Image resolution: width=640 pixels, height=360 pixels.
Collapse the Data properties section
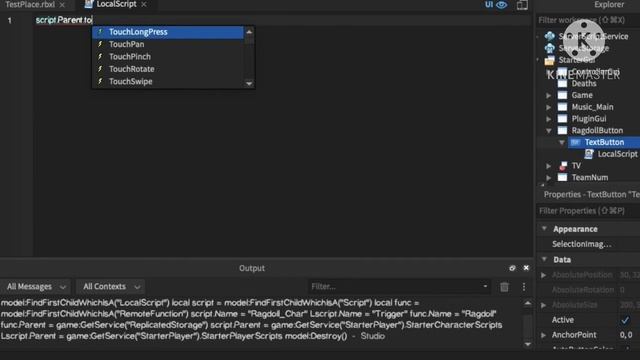pos(544,259)
